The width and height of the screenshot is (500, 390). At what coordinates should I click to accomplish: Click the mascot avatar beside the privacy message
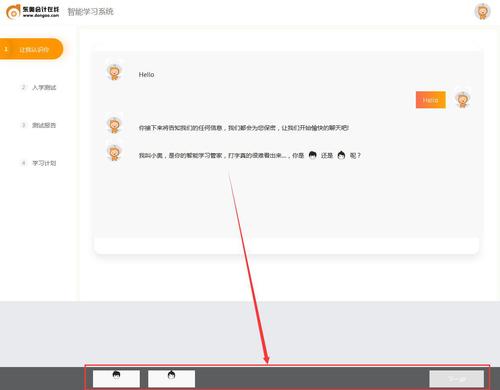114,125
